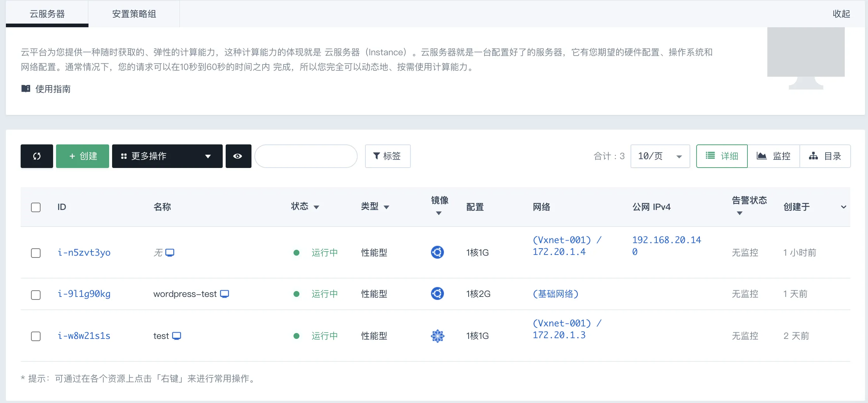Click the book icon beside 使用指南
The height and width of the screenshot is (403, 868).
(26, 88)
